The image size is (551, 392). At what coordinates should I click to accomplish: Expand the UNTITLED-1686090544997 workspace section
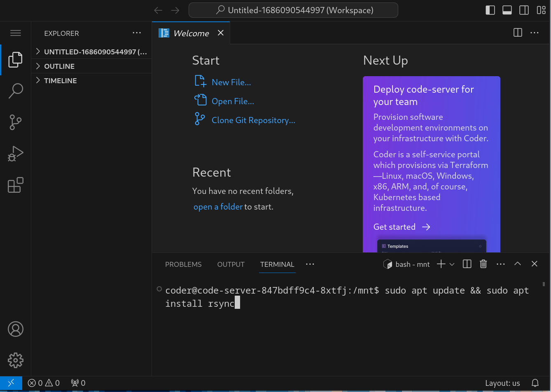[91, 52]
